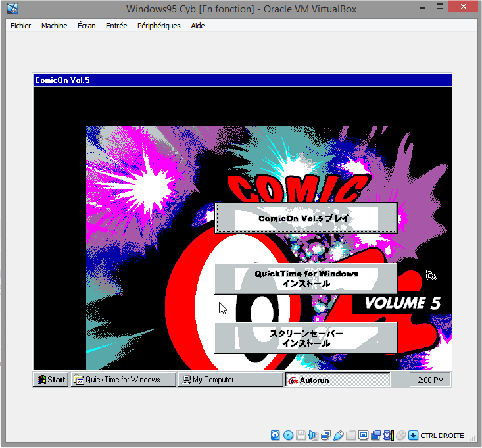Open the Windows 95 Start menu
Image resolution: width=482 pixels, height=448 pixels.
(51, 380)
